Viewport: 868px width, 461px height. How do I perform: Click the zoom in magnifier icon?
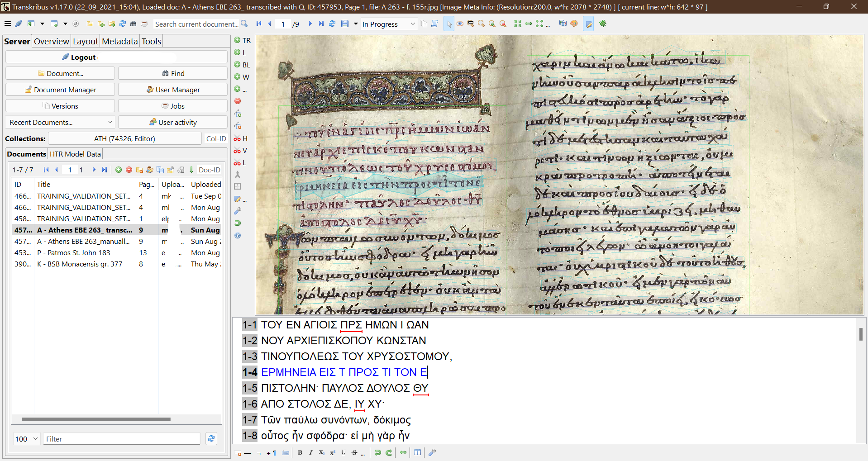pos(492,24)
